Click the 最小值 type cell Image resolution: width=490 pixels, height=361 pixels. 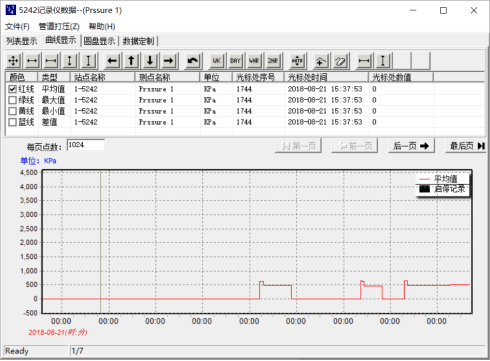(53, 111)
